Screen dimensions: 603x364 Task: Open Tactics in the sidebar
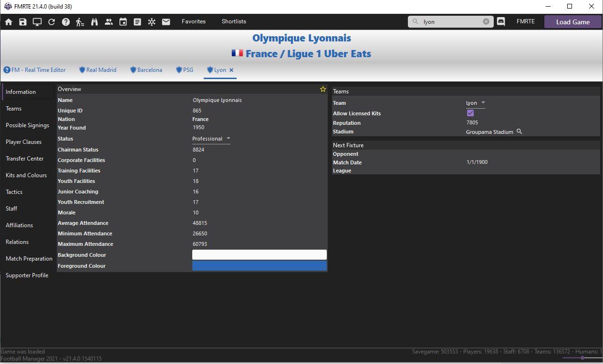coord(14,192)
